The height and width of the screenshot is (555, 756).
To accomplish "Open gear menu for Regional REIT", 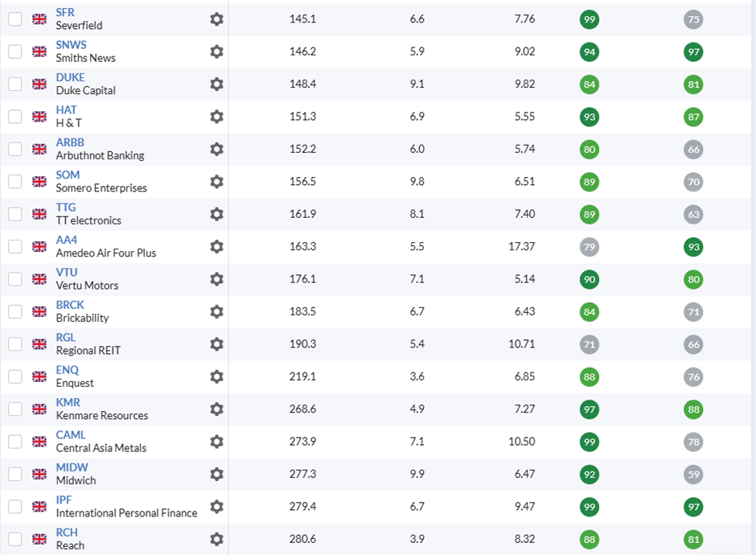I will click(x=216, y=344).
